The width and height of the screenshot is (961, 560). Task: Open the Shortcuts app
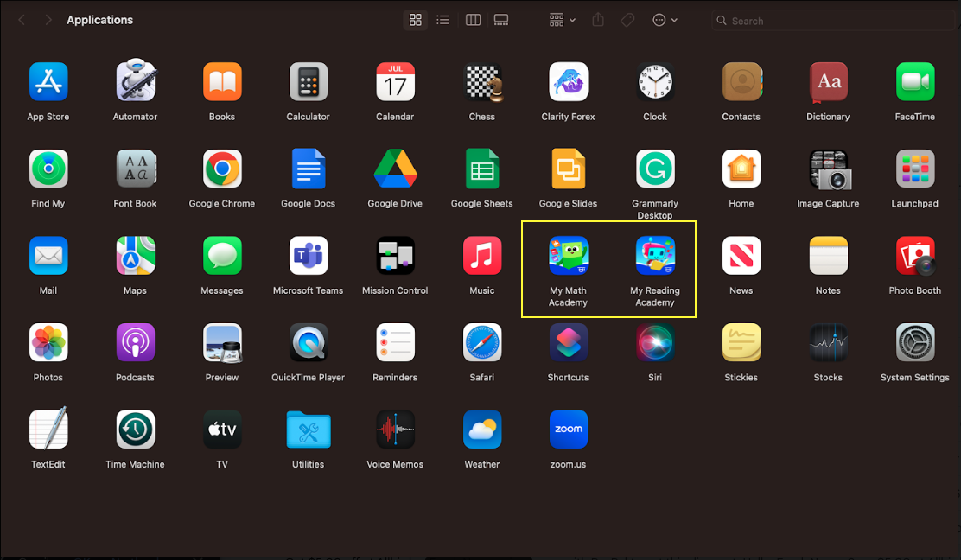click(x=568, y=342)
